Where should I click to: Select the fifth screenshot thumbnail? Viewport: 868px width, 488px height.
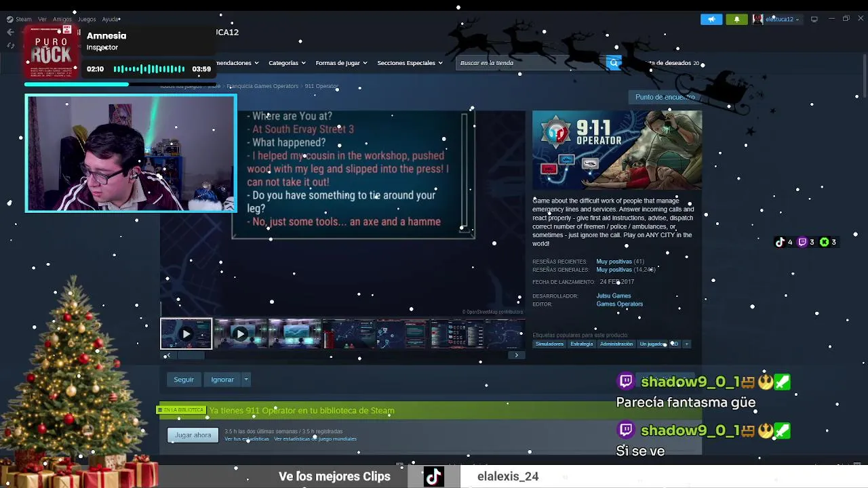[403, 334]
